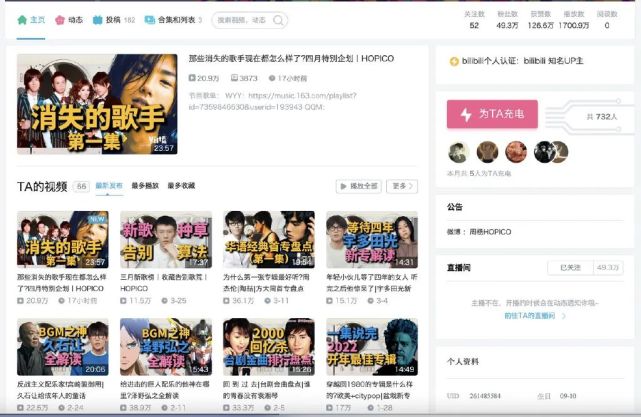Open the BGM之神 久石让 thumbnail
This screenshot has width=641, height=417.
pyautogui.click(x=63, y=347)
